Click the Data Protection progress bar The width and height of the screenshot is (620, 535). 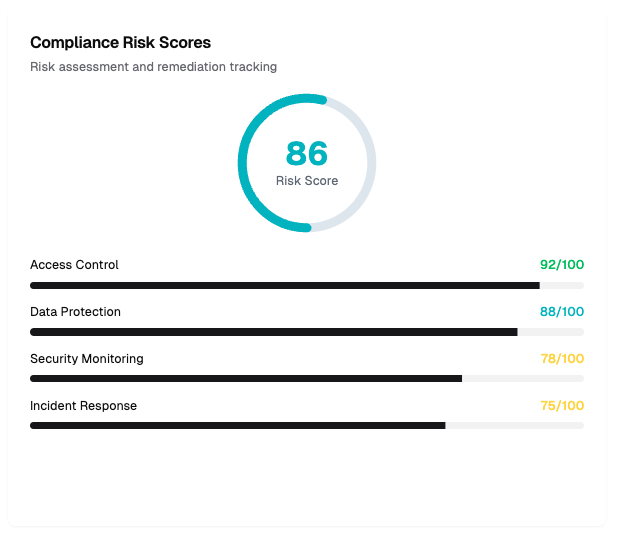point(274,332)
